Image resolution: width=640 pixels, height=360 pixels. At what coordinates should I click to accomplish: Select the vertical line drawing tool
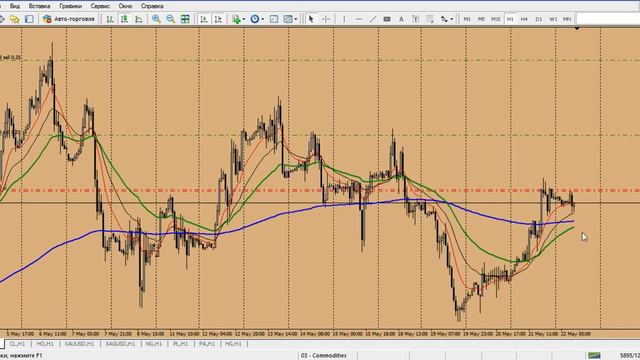tap(344, 19)
